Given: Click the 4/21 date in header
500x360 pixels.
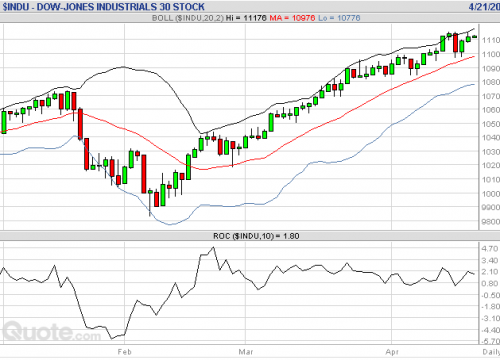Looking at the screenshot, I should [x=484, y=7].
